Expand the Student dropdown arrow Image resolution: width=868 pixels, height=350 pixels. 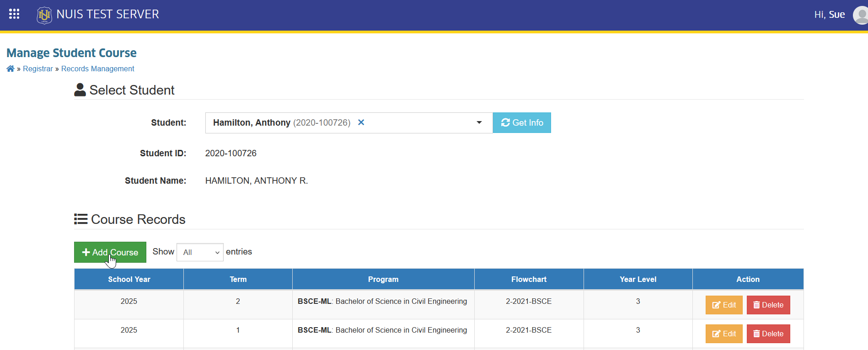(479, 122)
